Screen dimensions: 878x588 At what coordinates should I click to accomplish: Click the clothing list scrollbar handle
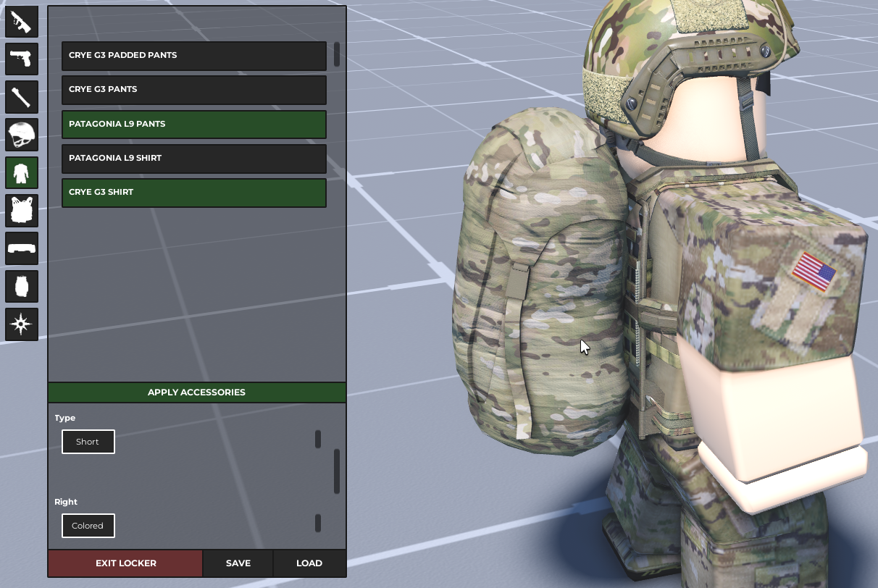337,55
